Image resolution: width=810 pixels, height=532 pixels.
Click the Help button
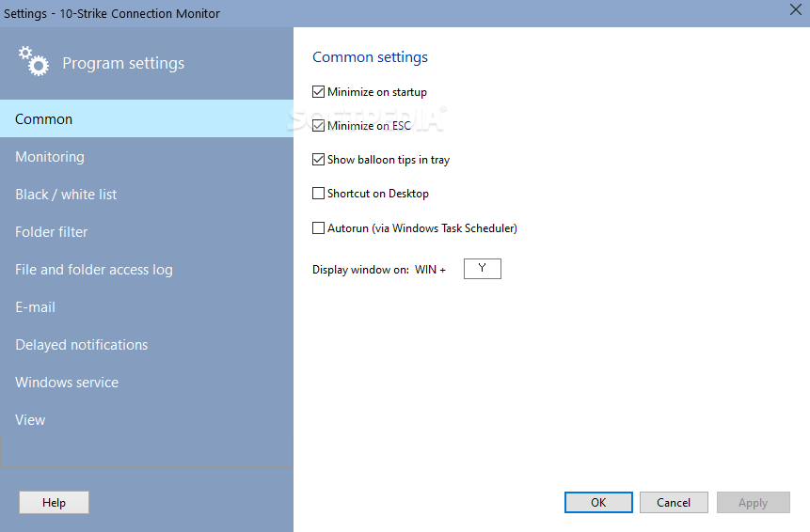(x=54, y=503)
